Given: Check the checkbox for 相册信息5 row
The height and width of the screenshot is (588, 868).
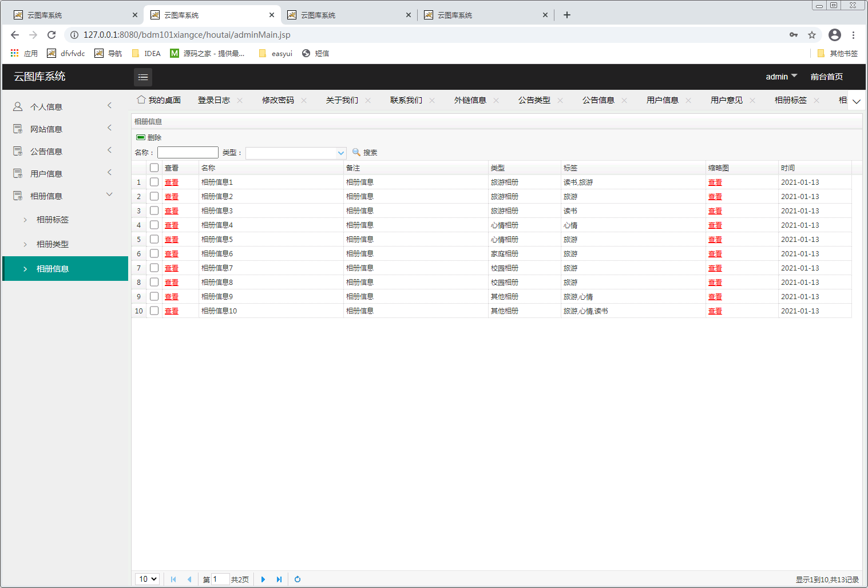Looking at the screenshot, I should pos(154,239).
